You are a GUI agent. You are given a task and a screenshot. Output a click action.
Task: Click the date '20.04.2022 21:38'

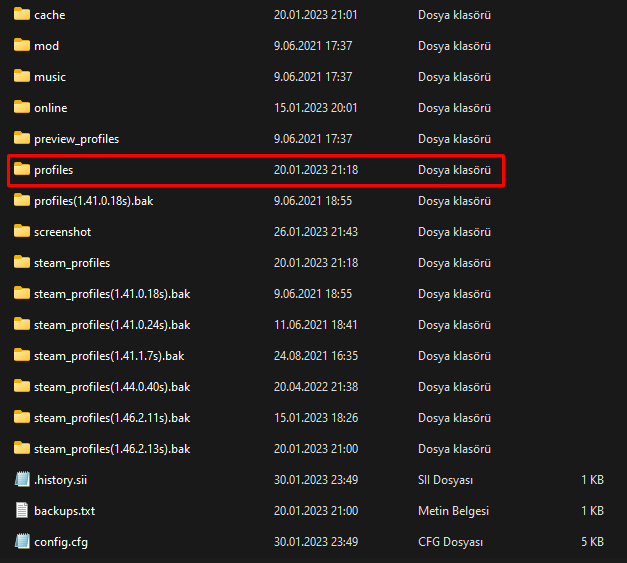pyautogui.click(x=316, y=387)
